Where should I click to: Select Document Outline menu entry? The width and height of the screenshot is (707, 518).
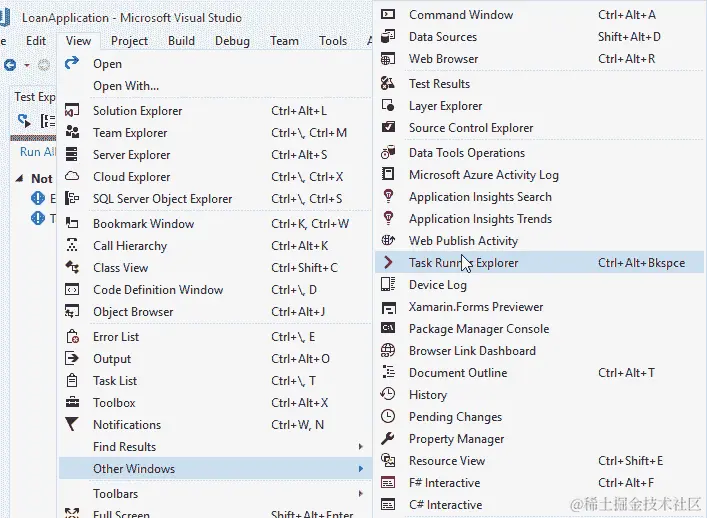[539, 372]
